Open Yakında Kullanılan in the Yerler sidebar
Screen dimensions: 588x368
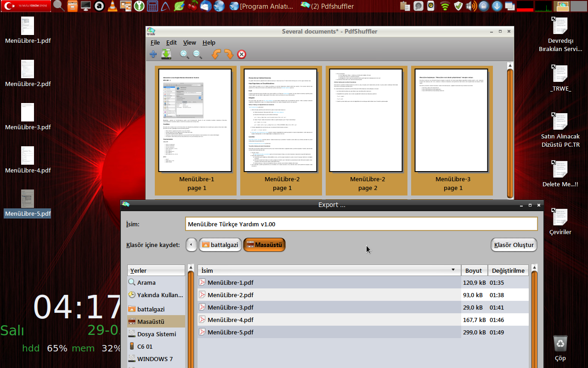pos(156,295)
